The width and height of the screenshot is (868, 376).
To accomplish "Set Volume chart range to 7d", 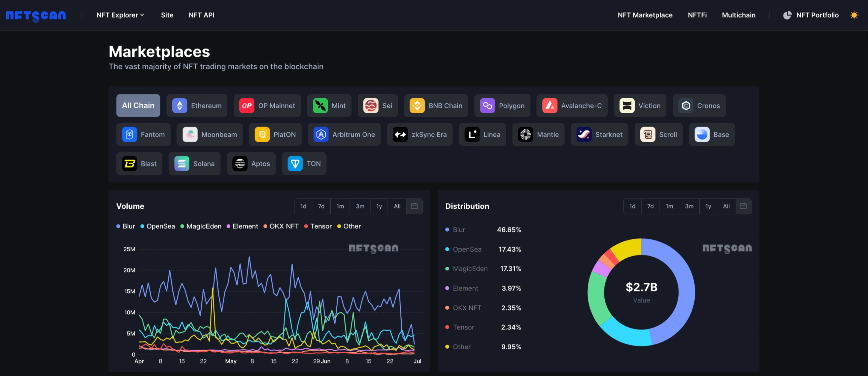I will (321, 206).
